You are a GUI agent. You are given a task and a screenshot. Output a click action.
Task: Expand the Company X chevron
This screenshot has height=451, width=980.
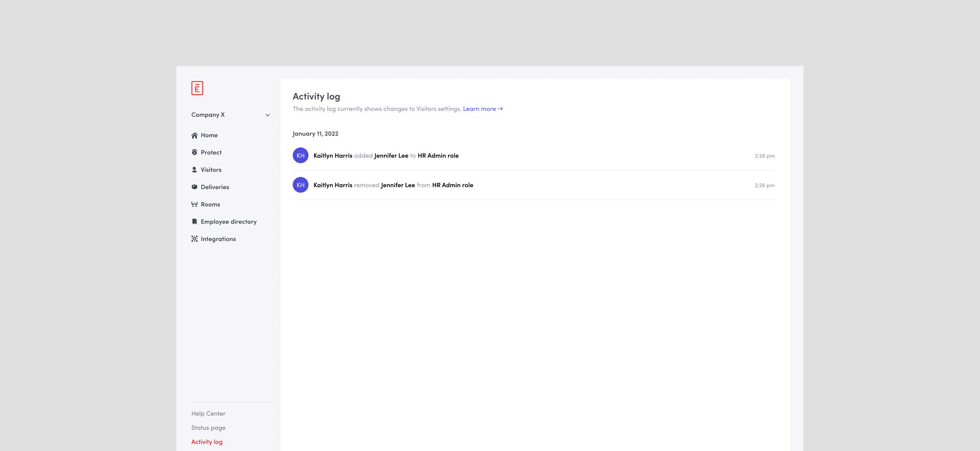click(268, 115)
